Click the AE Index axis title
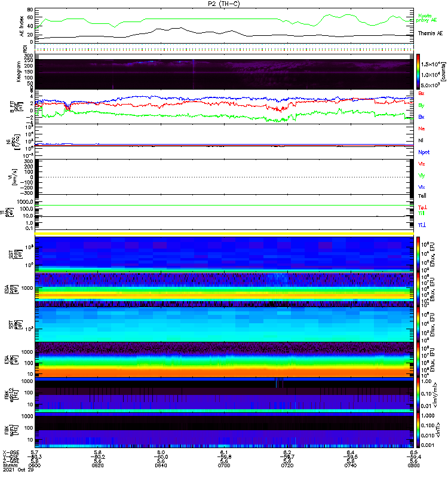This screenshot has height=478, width=448. pos(22,26)
